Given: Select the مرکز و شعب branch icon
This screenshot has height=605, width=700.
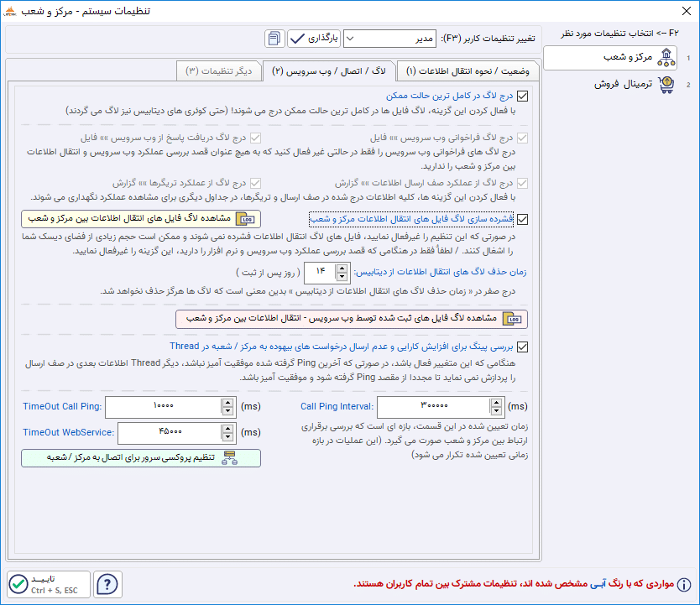Looking at the screenshot, I should [x=666, y=58].
